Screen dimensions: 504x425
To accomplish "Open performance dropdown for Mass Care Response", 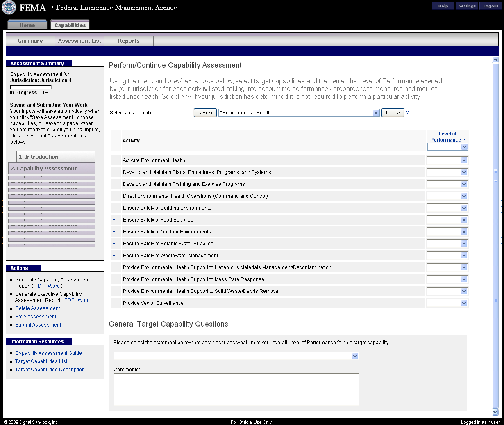I will point(447,279).
